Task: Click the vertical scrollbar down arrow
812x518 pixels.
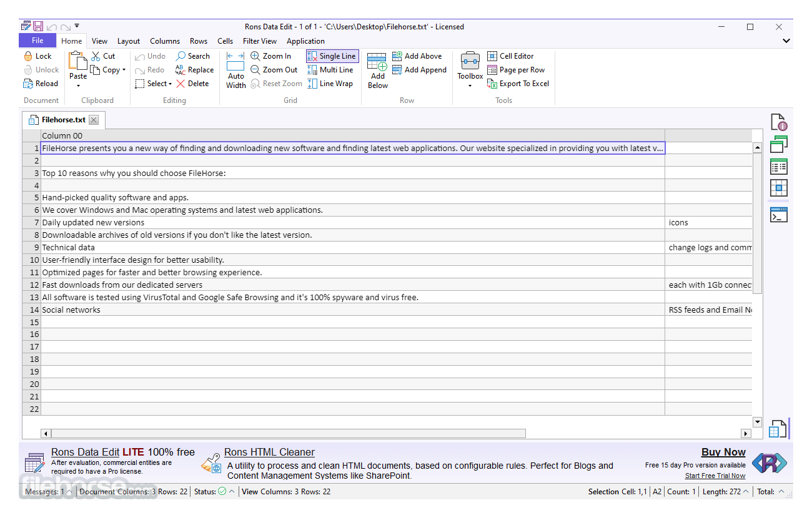Action: 758,422
